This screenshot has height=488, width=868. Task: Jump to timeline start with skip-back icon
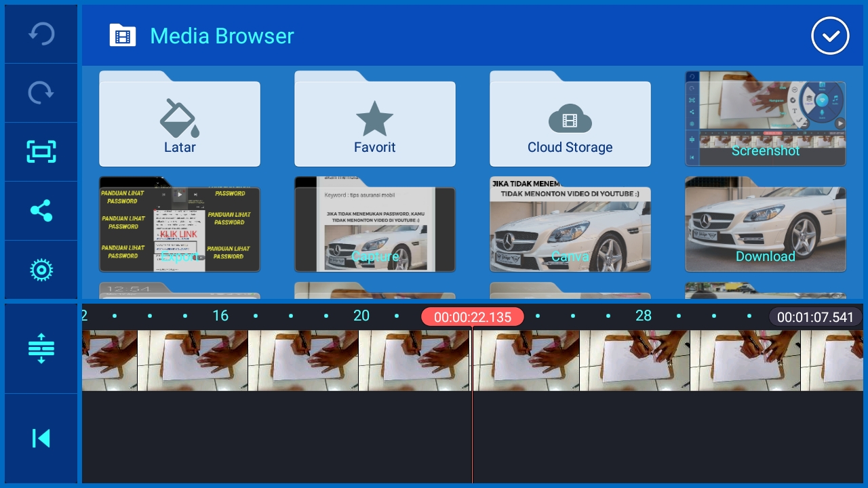pos(41,438)
